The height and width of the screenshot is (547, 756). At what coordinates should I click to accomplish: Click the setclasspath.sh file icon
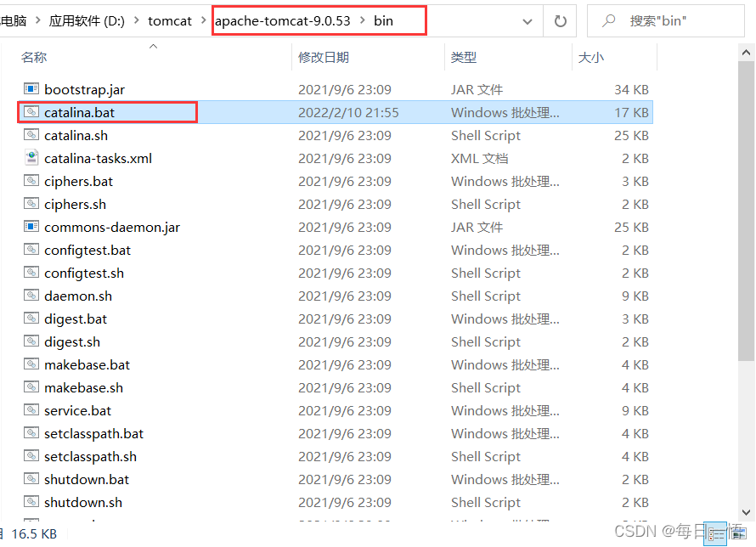[x=31, y=456]
